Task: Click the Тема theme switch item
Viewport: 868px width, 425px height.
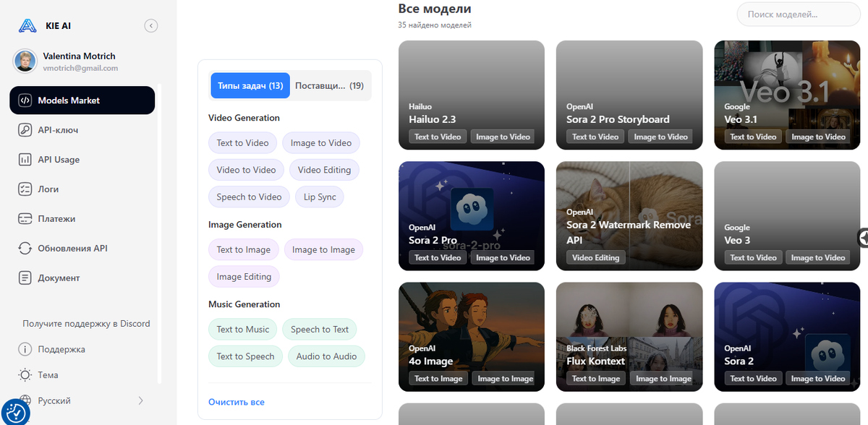Action: click(x=48, y=375)
